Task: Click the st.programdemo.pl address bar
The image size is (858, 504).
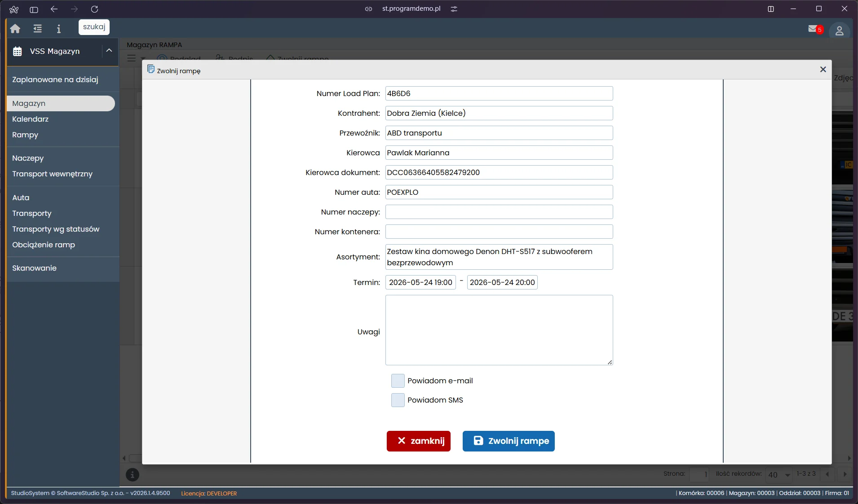Action: [x=411, y=9]
